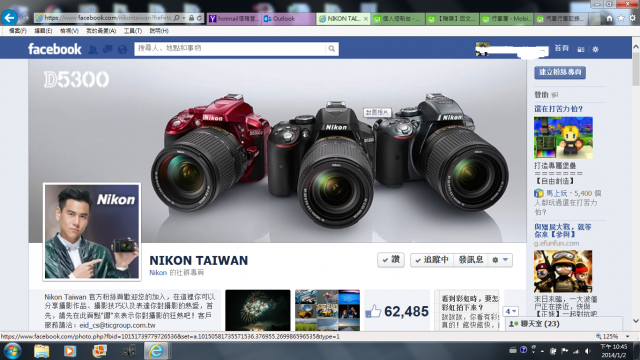Open the browser Home icon
This screenshot has width=640, height=360.
609,18
